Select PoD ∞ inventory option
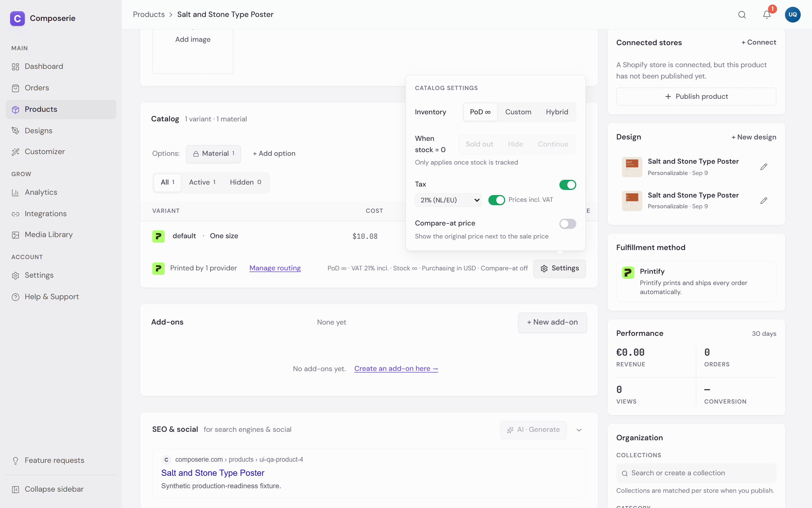The width and height of the screenshot is (812, 508). (480, 112)
